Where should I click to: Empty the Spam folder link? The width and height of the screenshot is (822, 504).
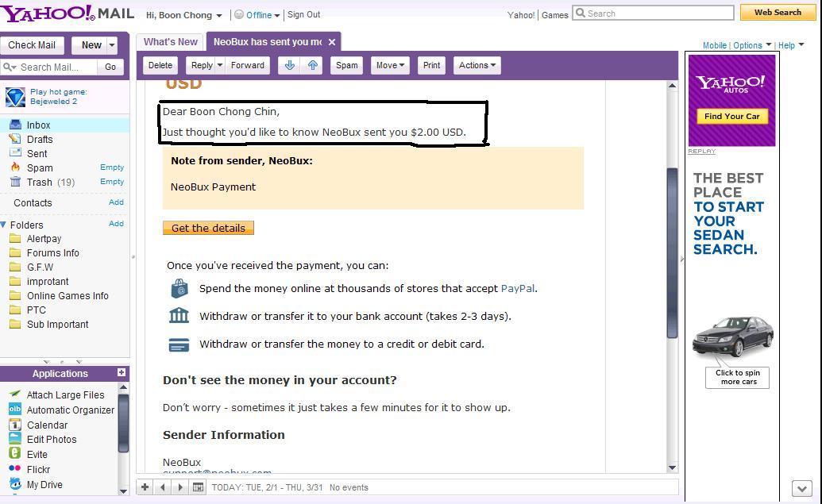click(112, 167)
